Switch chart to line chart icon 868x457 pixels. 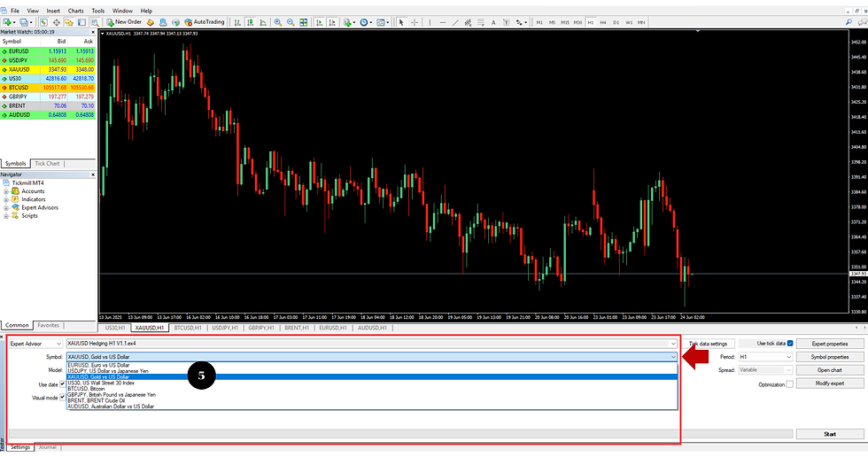pyautogui.click(x=263, y=22)
